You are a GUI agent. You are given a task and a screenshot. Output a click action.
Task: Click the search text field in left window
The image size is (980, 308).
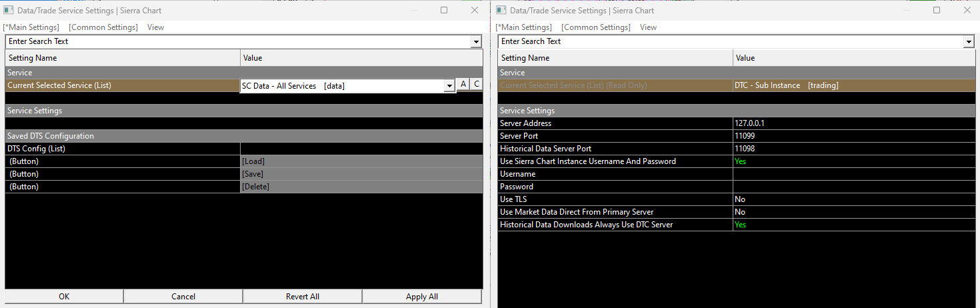pos(238,41)
